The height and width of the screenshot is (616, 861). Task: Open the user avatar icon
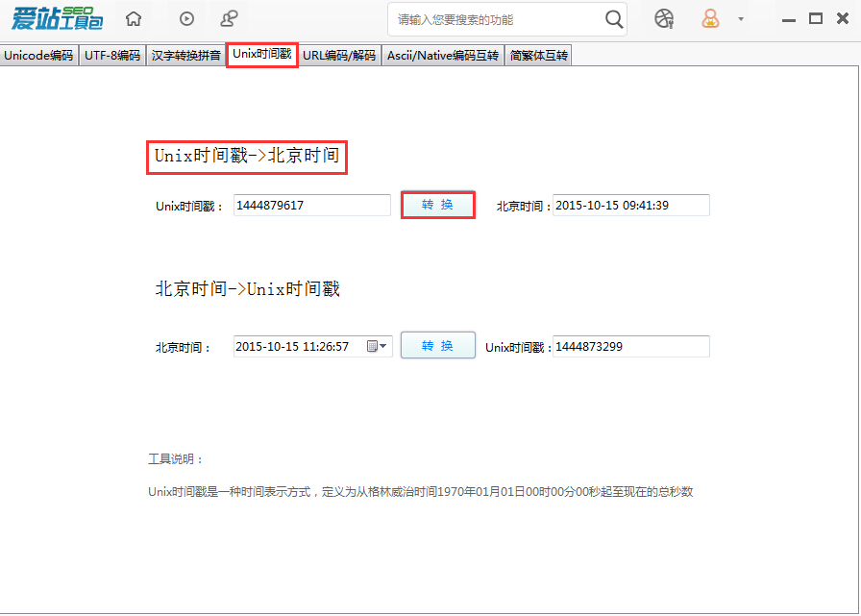point(709,18)
